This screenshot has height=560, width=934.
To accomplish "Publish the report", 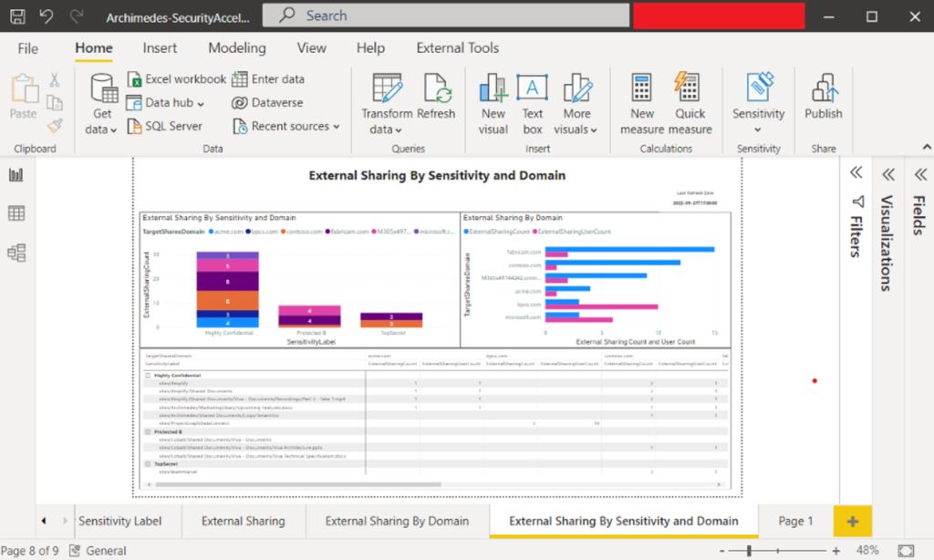I will point(824,97).
